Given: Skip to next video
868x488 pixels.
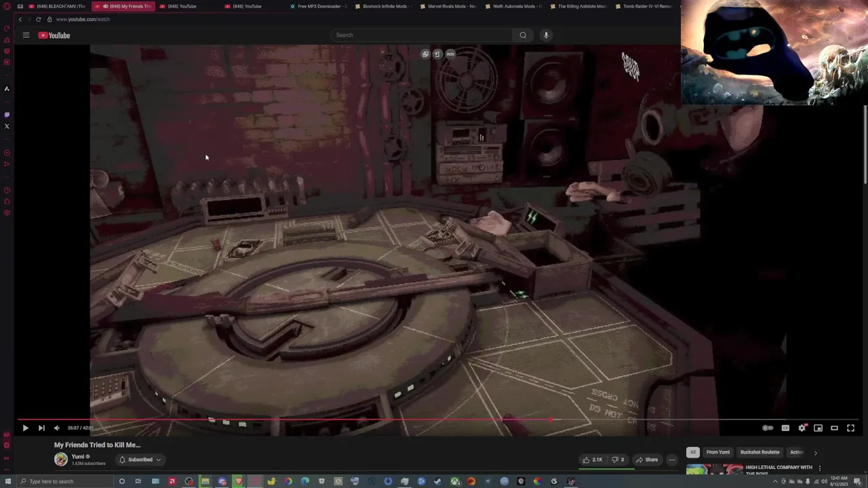Looking at the screenshot, I should click(x=41, y=428).
